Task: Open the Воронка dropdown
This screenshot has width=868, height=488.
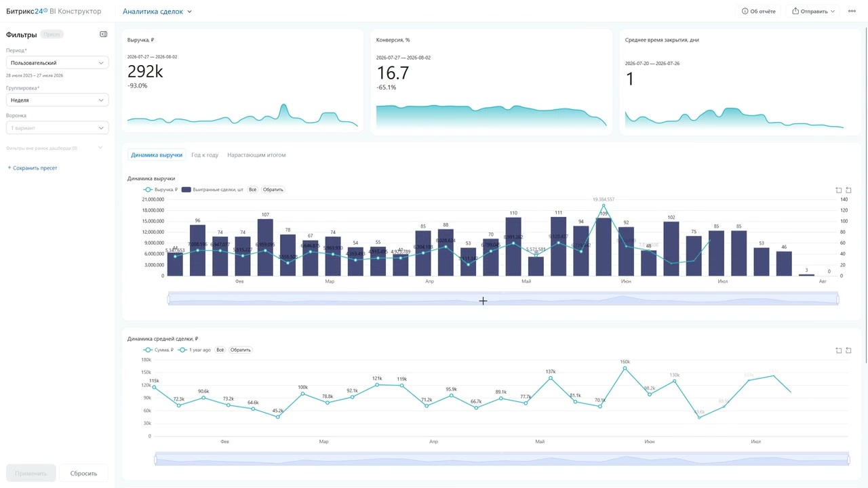Action: pyautogui.click(x=57, y=128)
